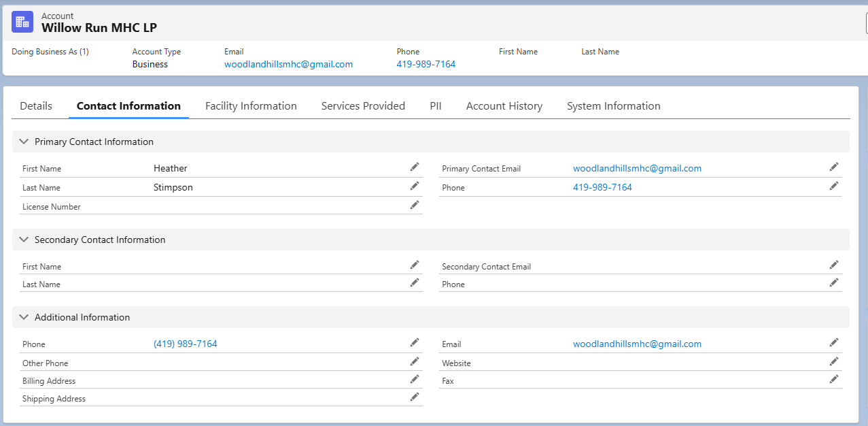Edit the secondary contact First Name

tap(415, 265)
